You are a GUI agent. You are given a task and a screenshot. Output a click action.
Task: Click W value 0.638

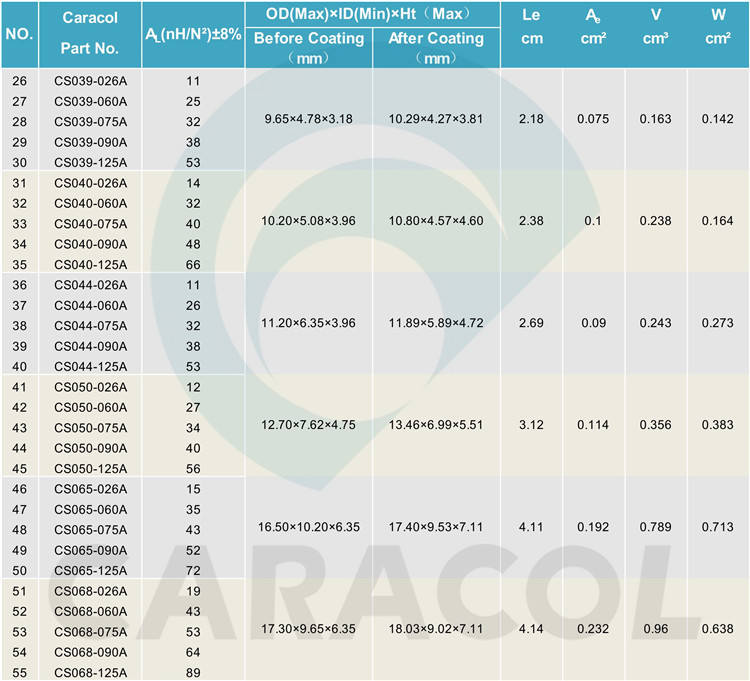pyautogui.click(x=717, y=629)
